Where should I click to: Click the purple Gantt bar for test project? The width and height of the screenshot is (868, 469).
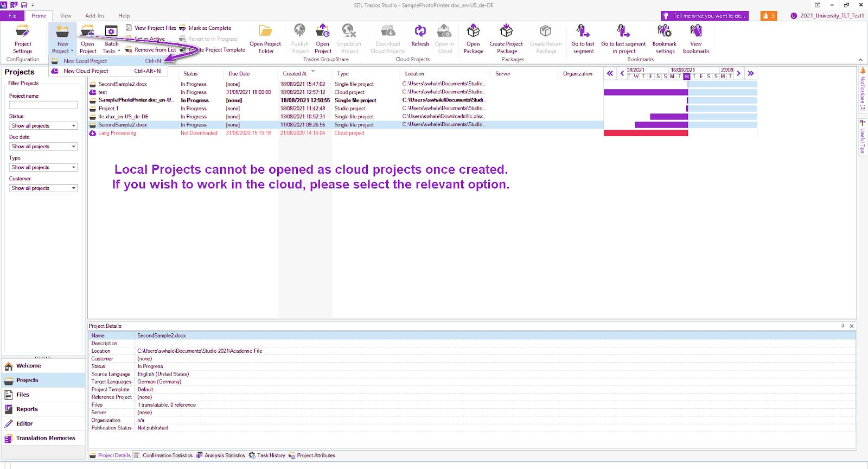646,92
